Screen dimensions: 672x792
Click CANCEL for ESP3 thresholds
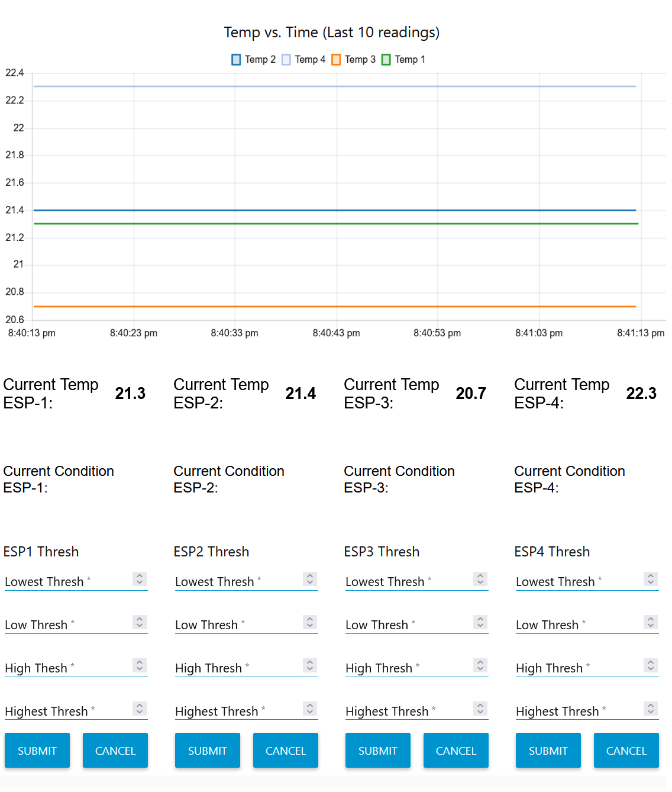[455, 750]
